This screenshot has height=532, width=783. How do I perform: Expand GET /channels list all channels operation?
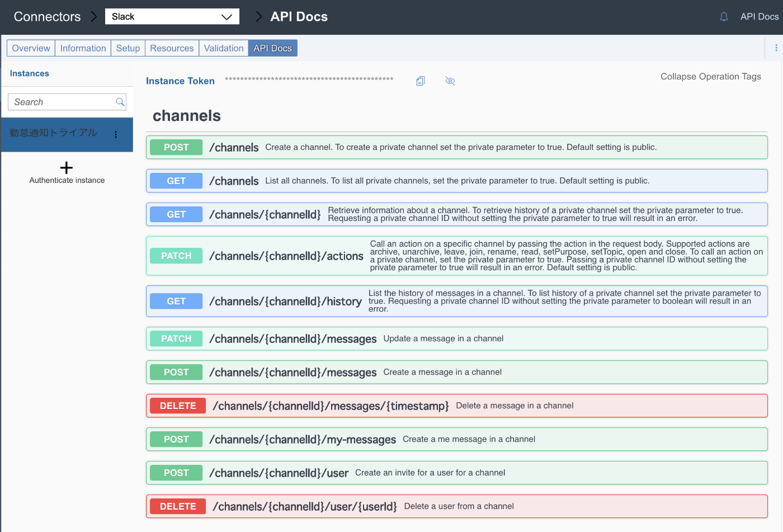pyautogui.click(x=456, y=181)
